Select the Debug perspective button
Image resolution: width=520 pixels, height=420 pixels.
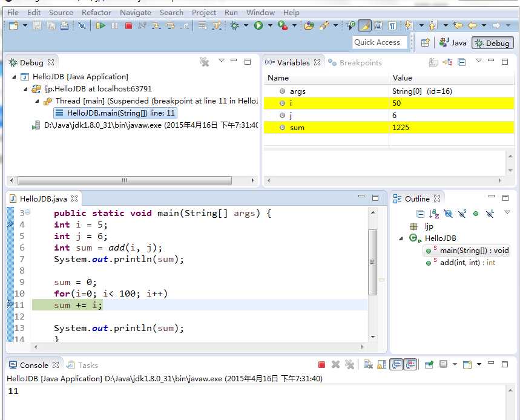(493, 43)
